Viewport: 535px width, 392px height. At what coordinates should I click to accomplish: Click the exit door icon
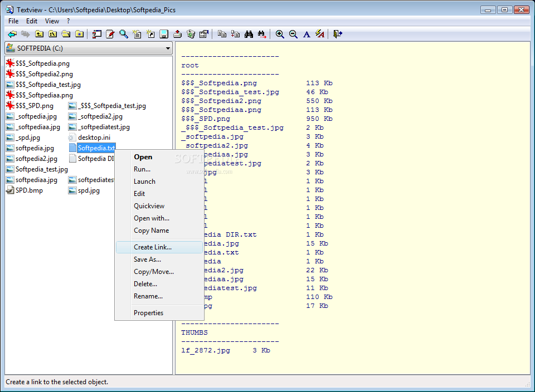tap(338, 34)
